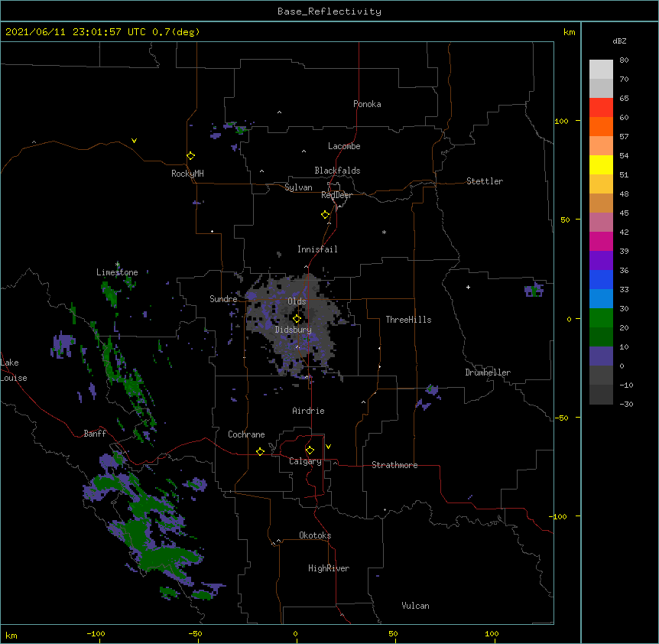Click the asterisk marker above Limestone label
This screenshot has height=644, width=659.
coord(118,265)
